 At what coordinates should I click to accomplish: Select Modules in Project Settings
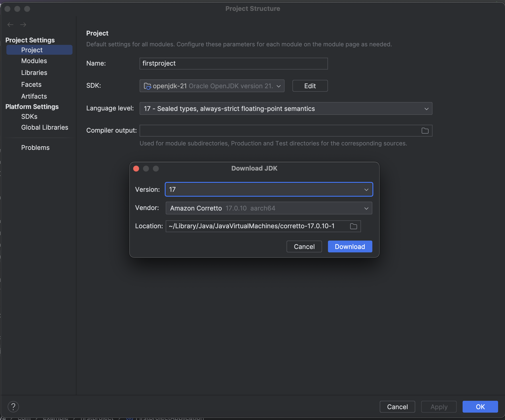34,61
